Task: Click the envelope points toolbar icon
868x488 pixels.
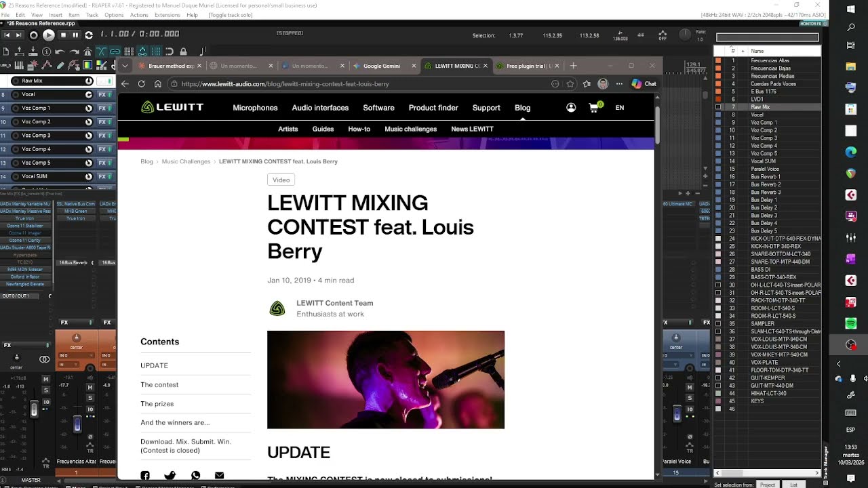Action: tap(47, 66)
